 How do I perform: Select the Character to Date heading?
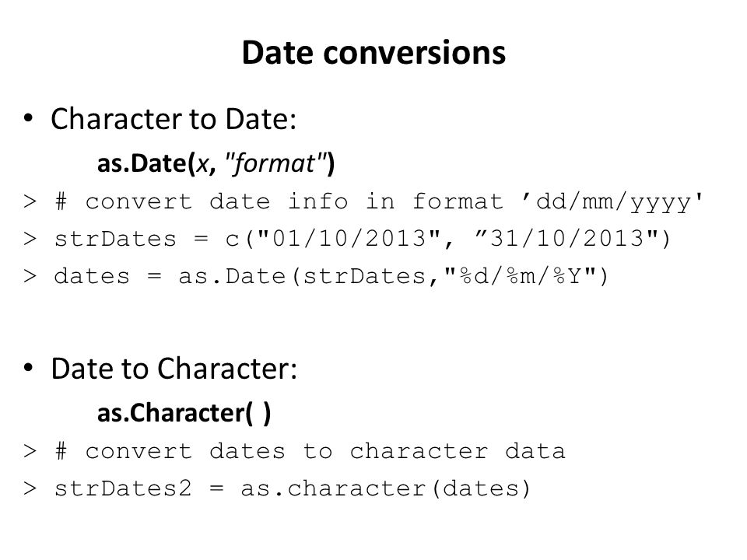pyautogui.click(x=174, y=118)
